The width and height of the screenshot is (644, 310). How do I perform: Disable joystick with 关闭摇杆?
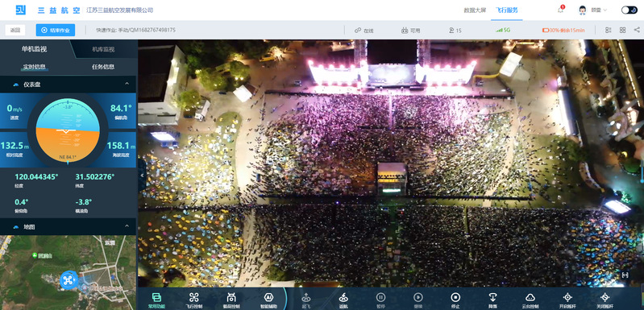coord(605,300)
